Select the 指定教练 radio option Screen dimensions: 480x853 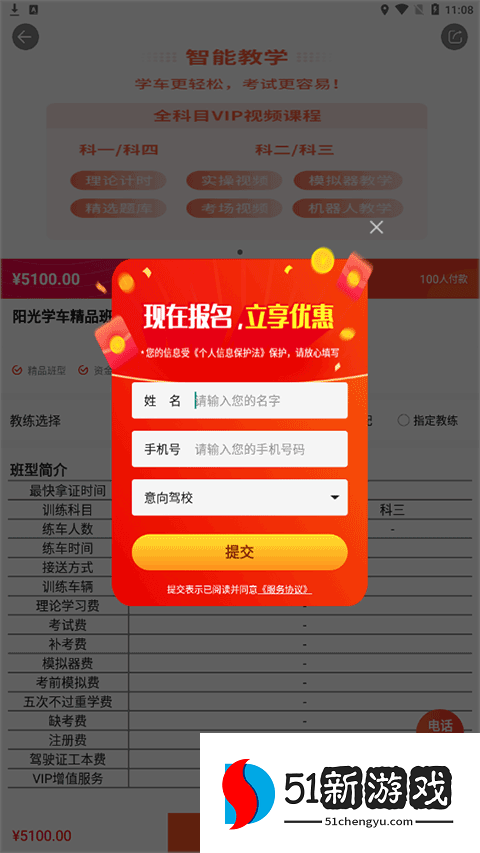(427, 420)
